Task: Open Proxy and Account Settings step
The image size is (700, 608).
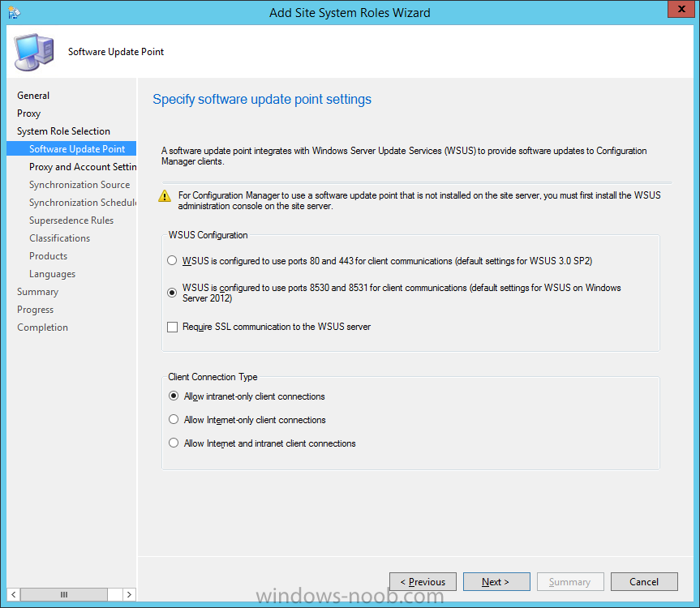Action: click(x=83, y=167)
